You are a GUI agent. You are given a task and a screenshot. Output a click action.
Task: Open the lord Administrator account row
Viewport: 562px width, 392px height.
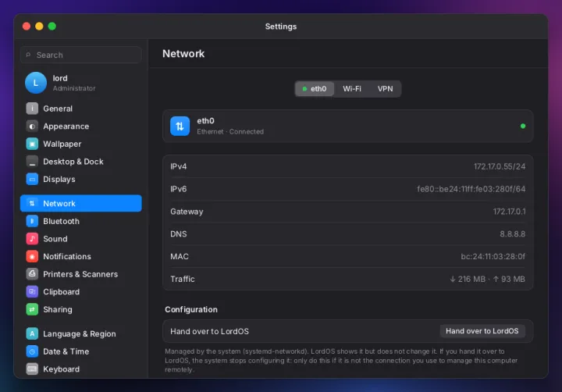(81, 83)
